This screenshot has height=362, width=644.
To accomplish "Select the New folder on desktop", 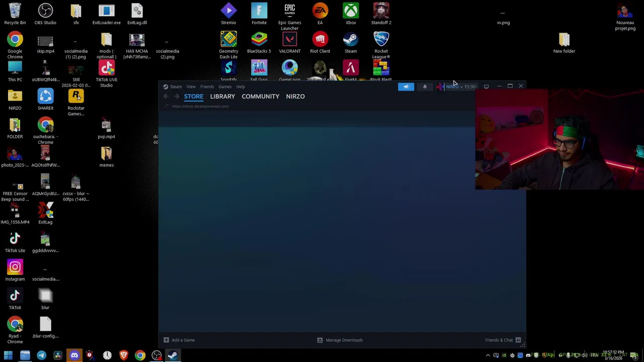I will point(564,43).
